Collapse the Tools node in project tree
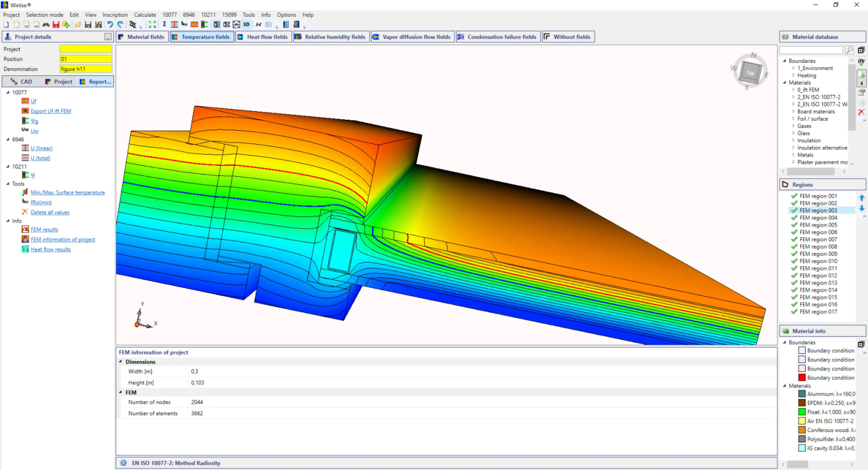Viewport: 868px width, 470px height. pyautogui.click(x=8, y=184)
